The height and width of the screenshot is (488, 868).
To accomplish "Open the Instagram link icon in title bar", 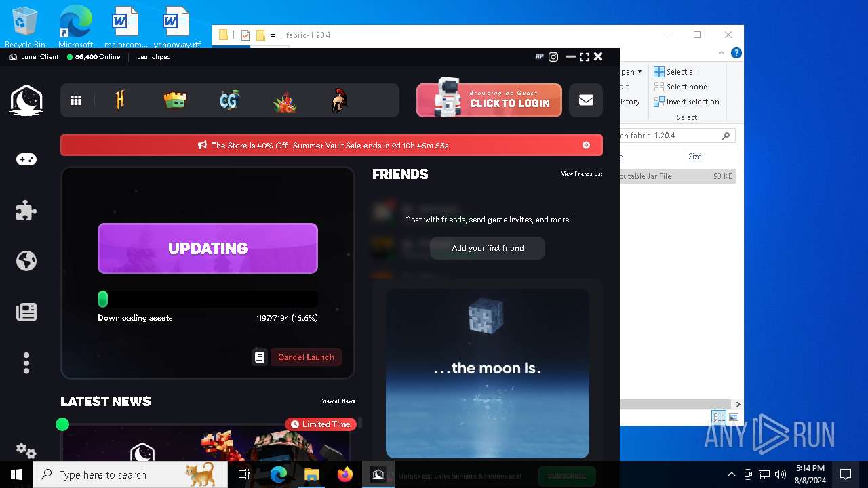I will pos(553,57).
